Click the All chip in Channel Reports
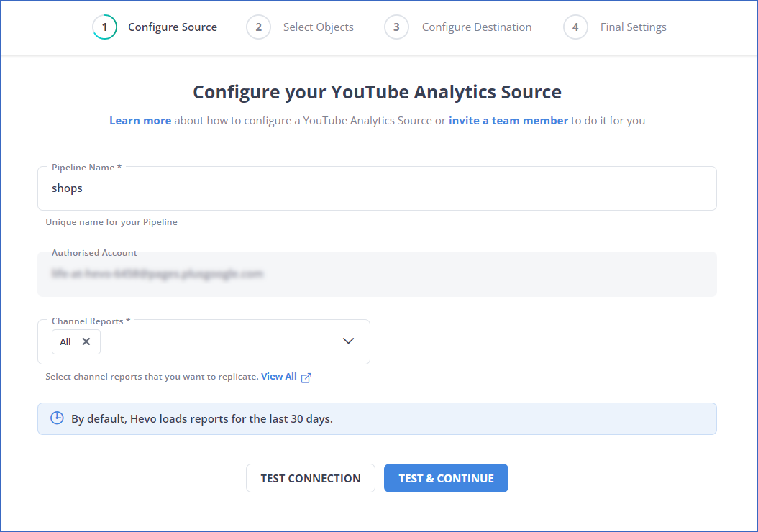The height and width of the screenshot is (532, 758). 76,341
